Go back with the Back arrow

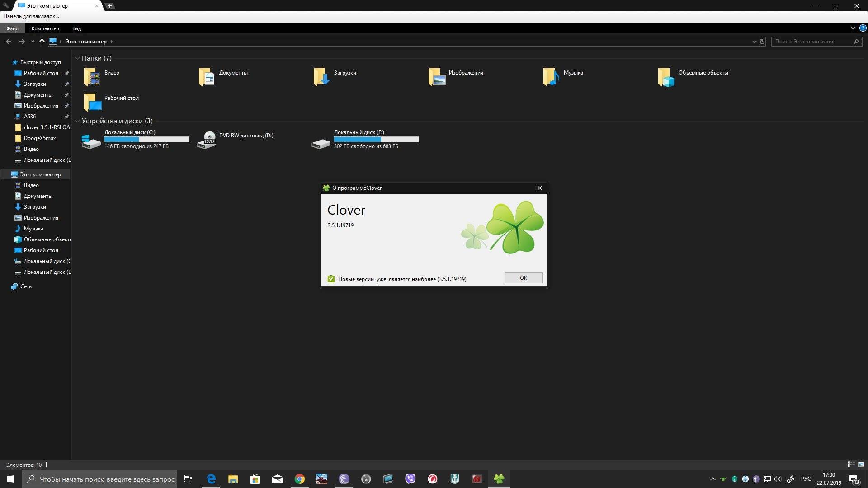9,42
